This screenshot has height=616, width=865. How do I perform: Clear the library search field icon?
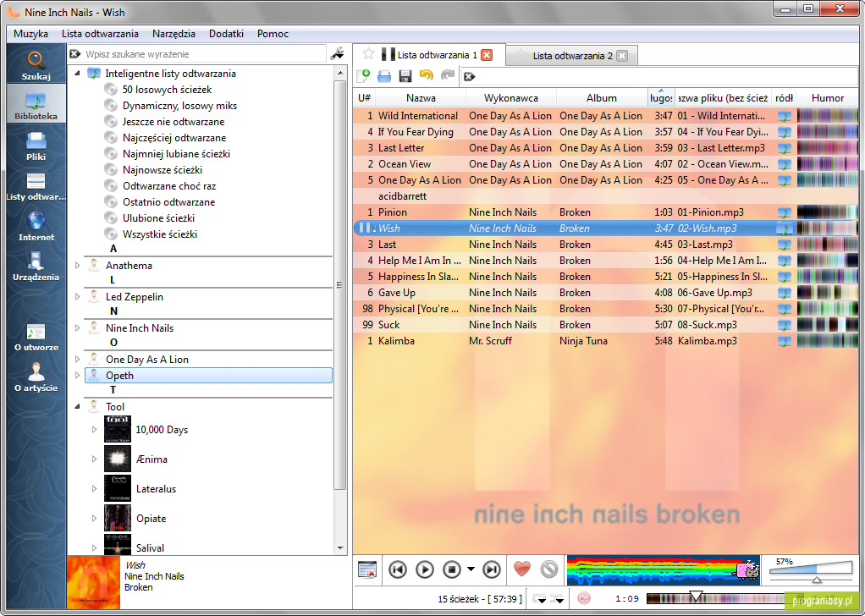tap(75, 54)
